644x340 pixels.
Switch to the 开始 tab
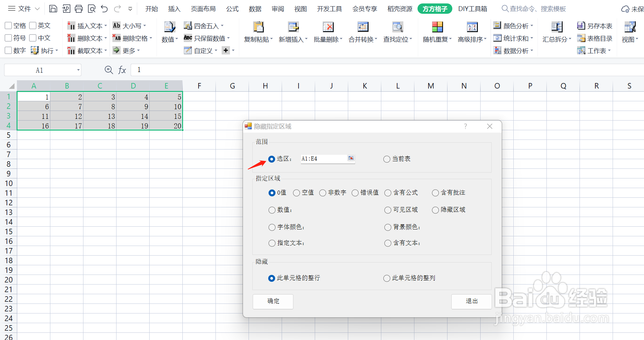point(152,9)
